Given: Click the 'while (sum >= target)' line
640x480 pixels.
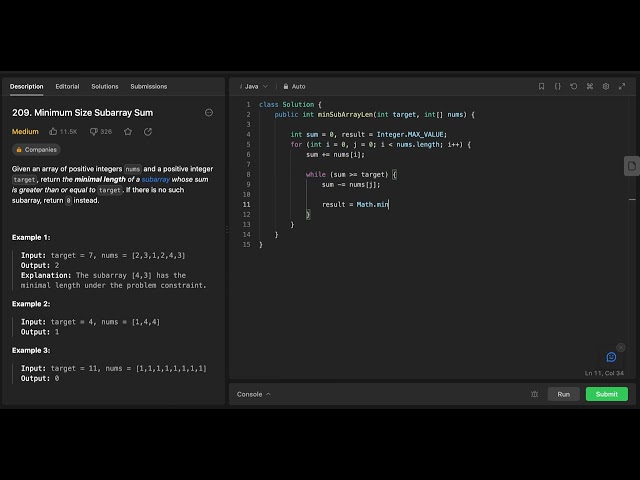Looking at the screenshot, I should [x=351, y=175].
